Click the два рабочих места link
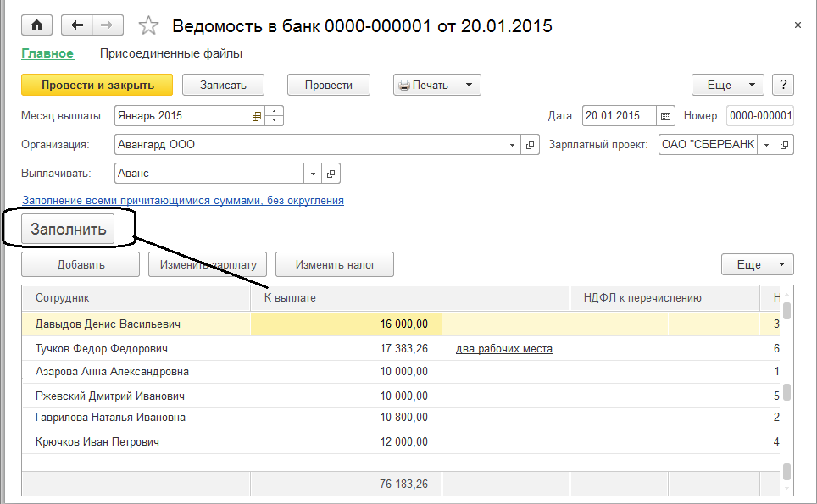The height and width of the screenshot is (504, 817). [x=503, y=348]
